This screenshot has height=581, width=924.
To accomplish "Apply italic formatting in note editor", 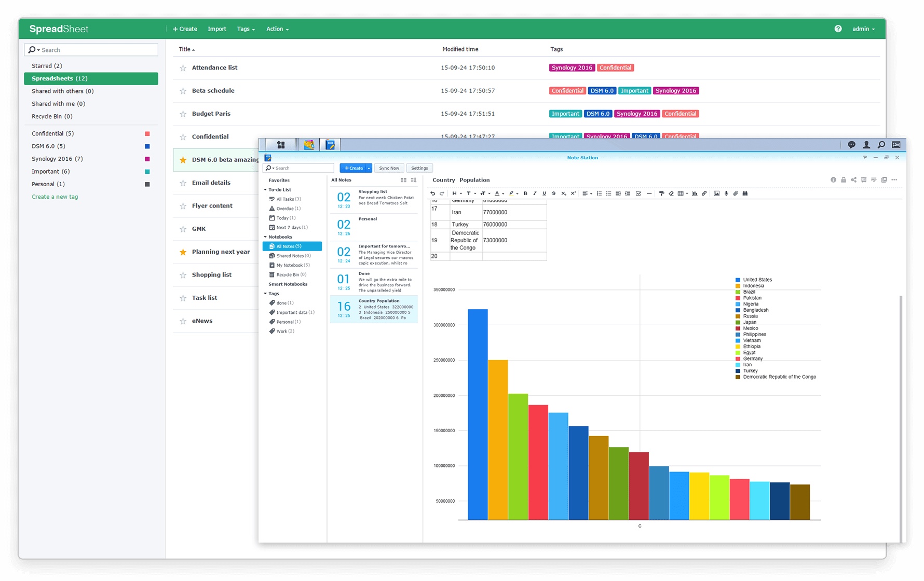I will (535, 193).
